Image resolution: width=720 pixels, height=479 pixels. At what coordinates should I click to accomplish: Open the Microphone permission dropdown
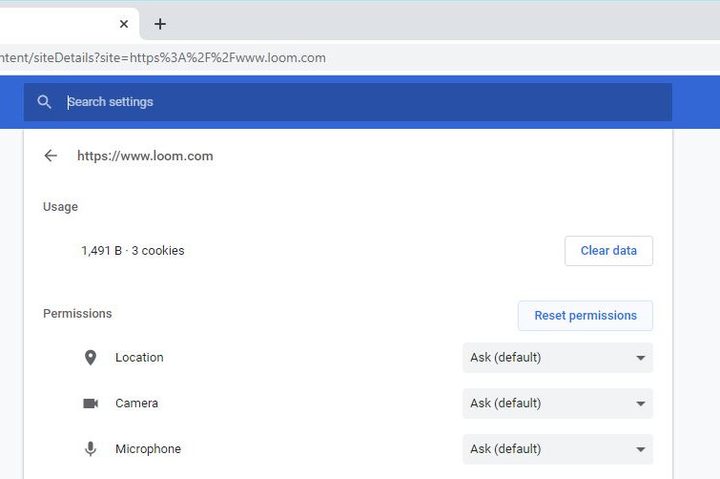[x=557, y=449]
